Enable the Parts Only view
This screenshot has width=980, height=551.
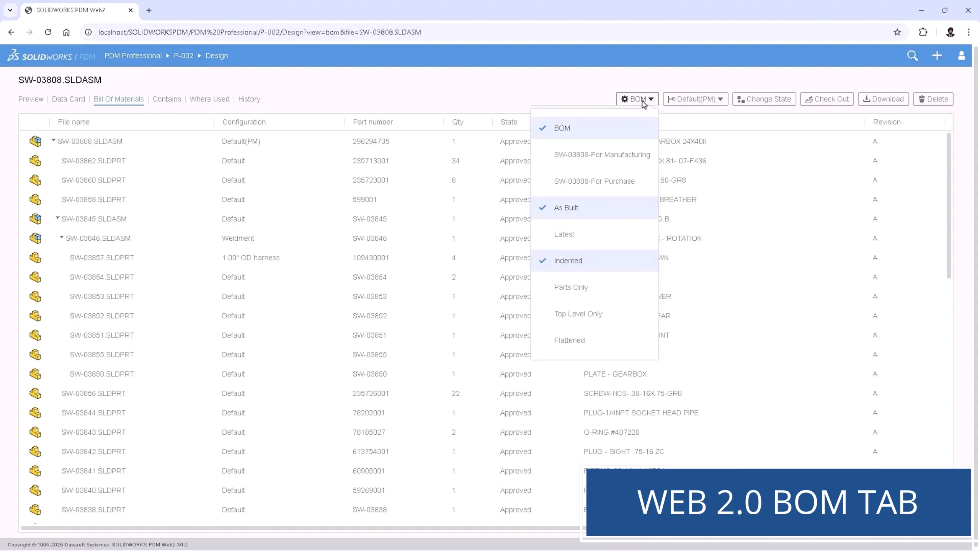(571, 287)
